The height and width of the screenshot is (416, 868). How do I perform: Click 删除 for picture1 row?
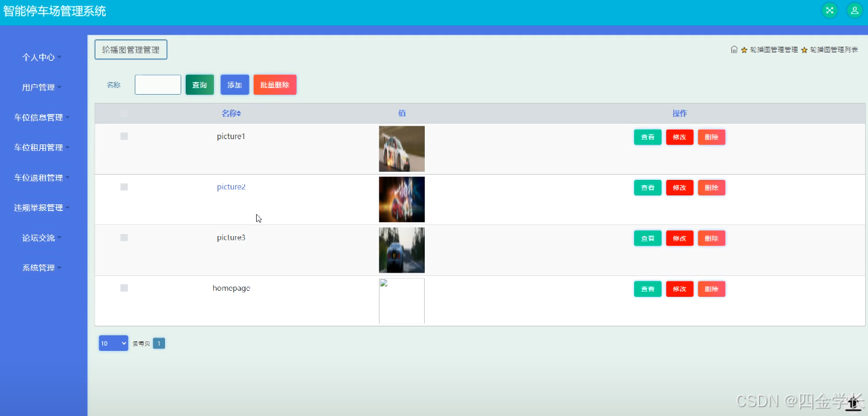(711, 138)
